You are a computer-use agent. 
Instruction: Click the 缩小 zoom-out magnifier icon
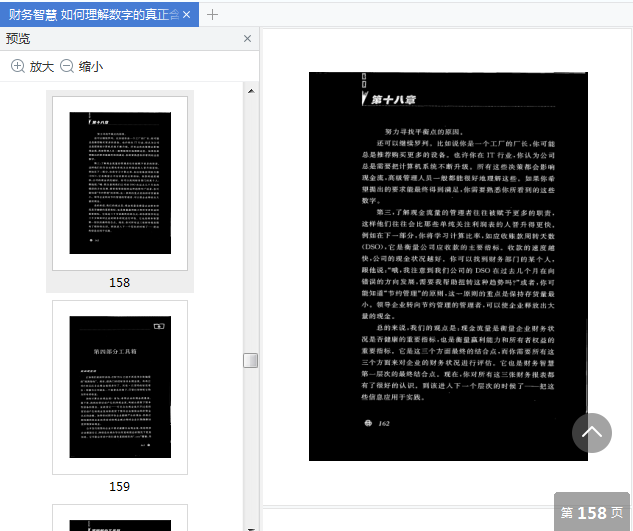click(67, 66)
